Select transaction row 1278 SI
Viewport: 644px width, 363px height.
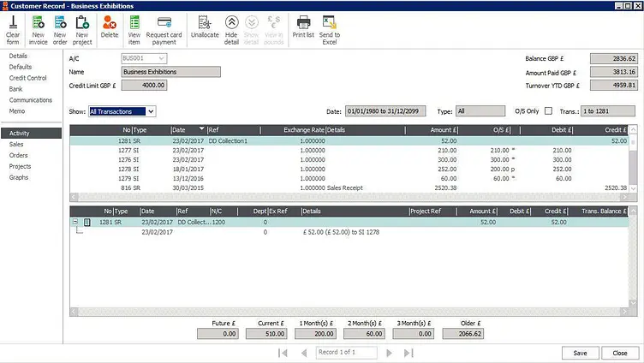(x=349, y=170)
